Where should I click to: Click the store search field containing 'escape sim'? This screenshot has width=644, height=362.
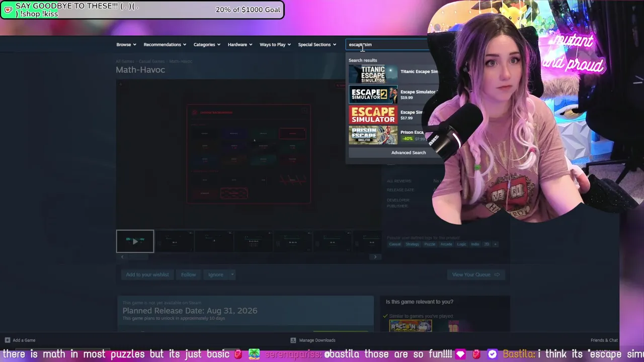tap(387, 45)
